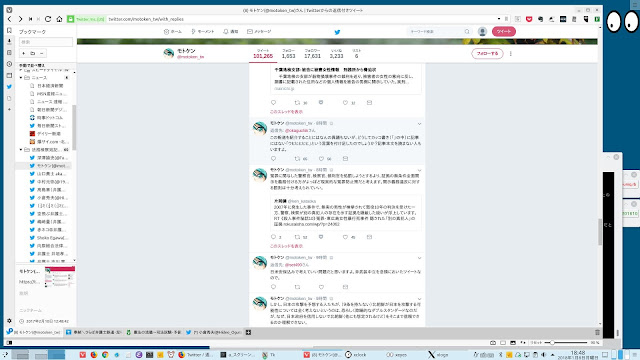Click the Twitter bird logo in header
The image size is (640, 360).
[337, 32]
